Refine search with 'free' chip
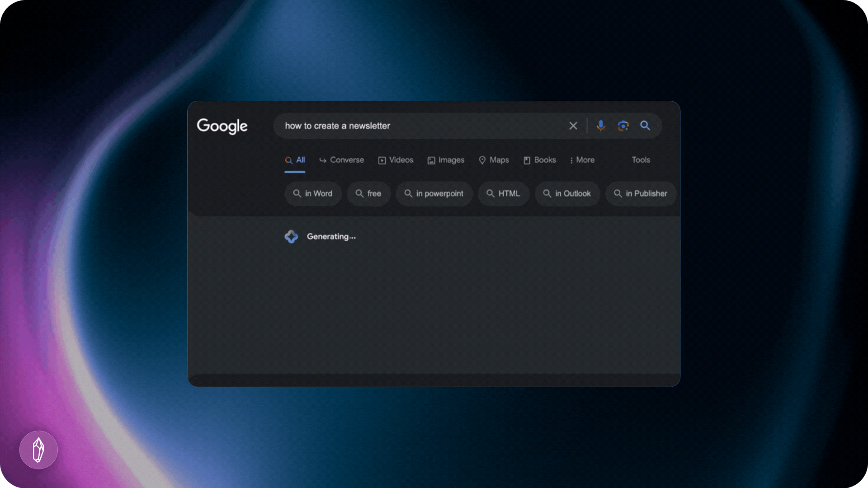The height and width of the screenshot is (488, 868). click(368, 193)
